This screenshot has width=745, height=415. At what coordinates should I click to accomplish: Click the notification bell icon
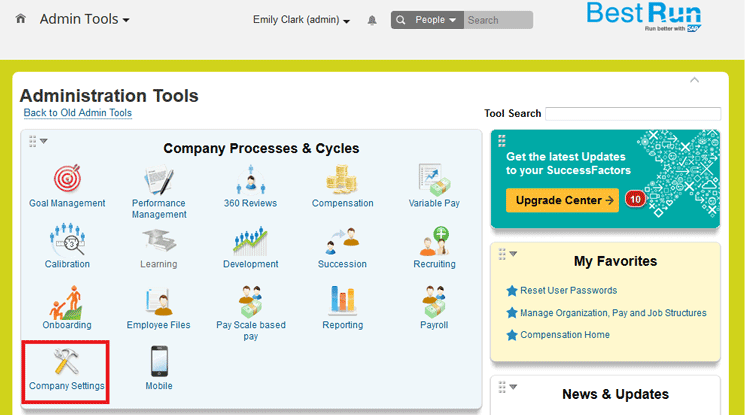point(373,20)
